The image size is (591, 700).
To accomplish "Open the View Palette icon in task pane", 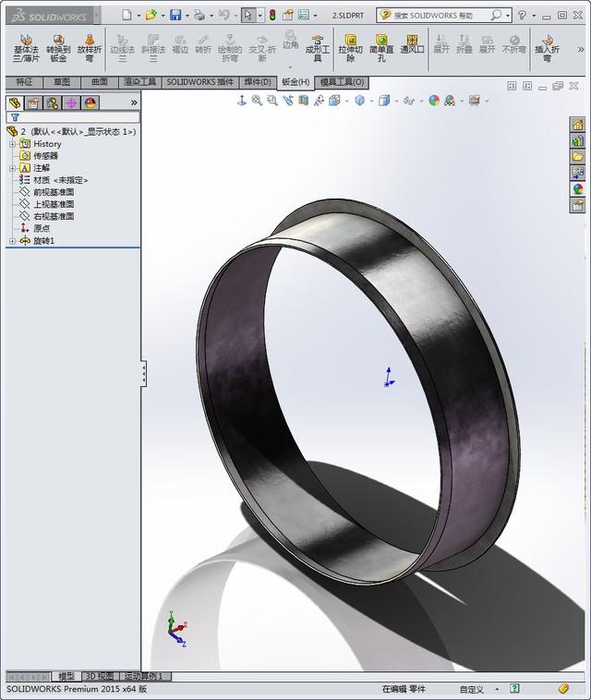I will point(577,173).
